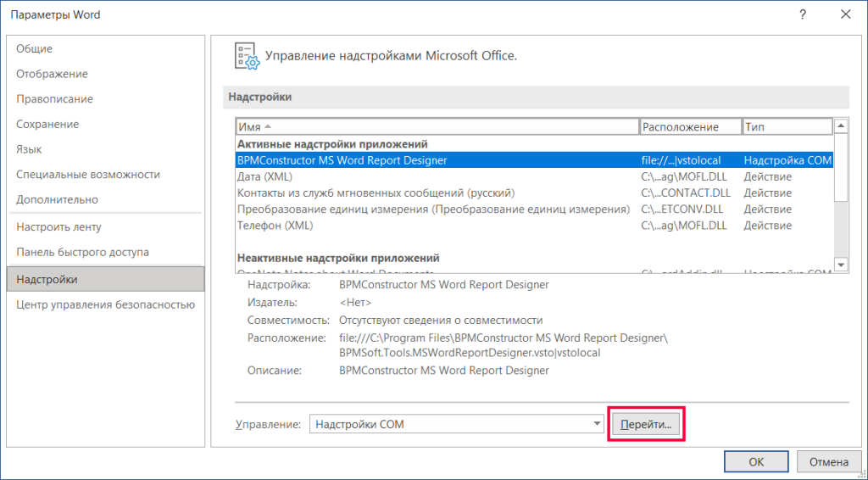Close the Word Options dialog
This screenshot has width=868, height=480.
pos(845,14)
